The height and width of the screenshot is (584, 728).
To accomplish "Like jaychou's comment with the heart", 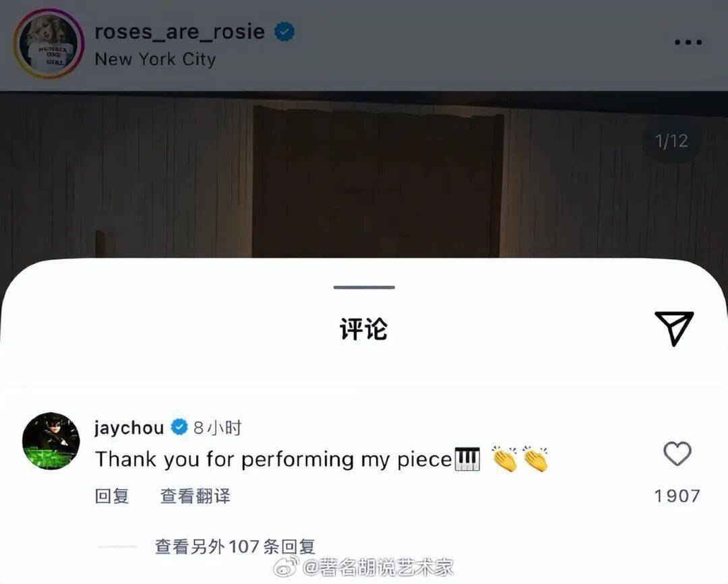I will [x=677, y=453].
